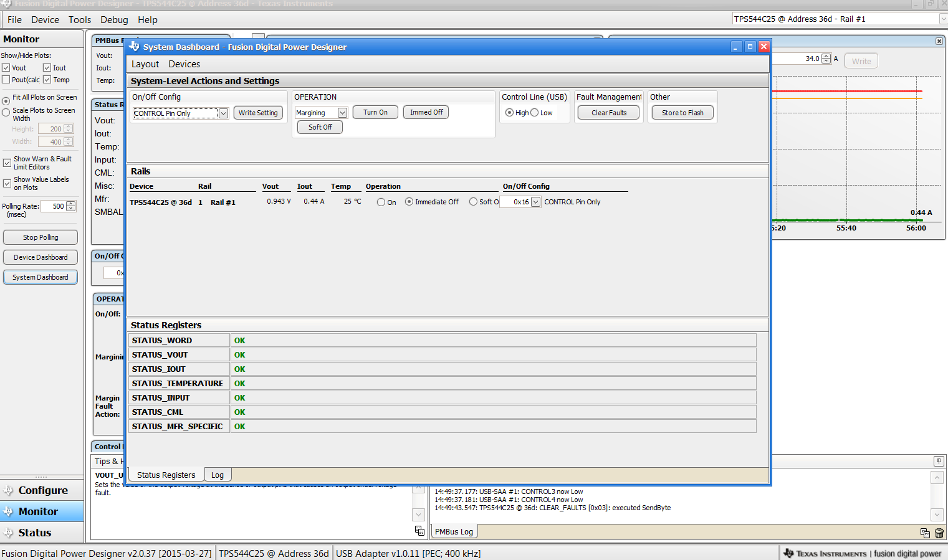948x560 pixels.
Task: Open the 0x16 On/Off Config dropdown
Action: [x=535, y=202]
